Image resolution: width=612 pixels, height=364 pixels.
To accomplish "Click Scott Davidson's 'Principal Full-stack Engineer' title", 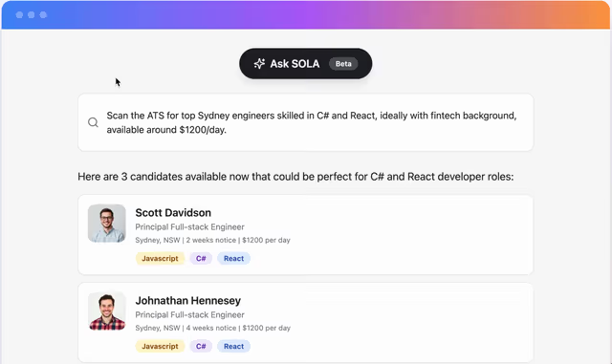I will click(189, 226).
